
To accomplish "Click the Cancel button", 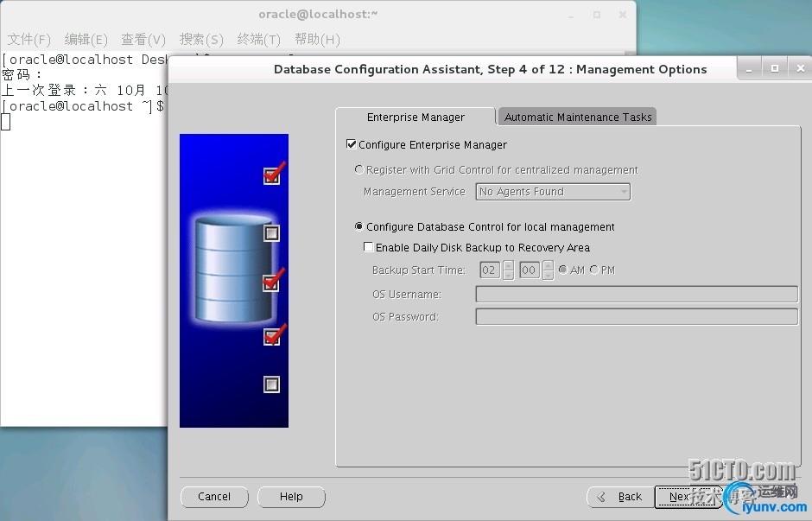I will click(x=214, y=497).
